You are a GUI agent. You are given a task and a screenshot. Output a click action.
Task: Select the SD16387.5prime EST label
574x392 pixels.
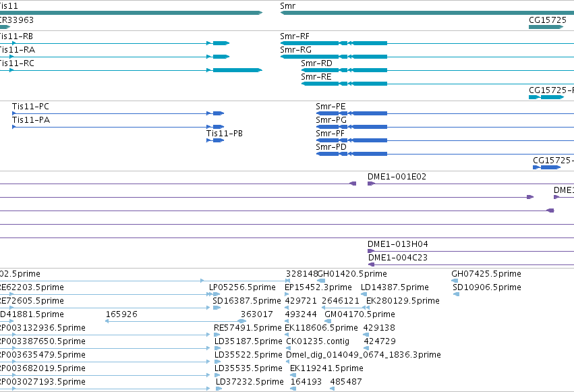tap(247, 301)
